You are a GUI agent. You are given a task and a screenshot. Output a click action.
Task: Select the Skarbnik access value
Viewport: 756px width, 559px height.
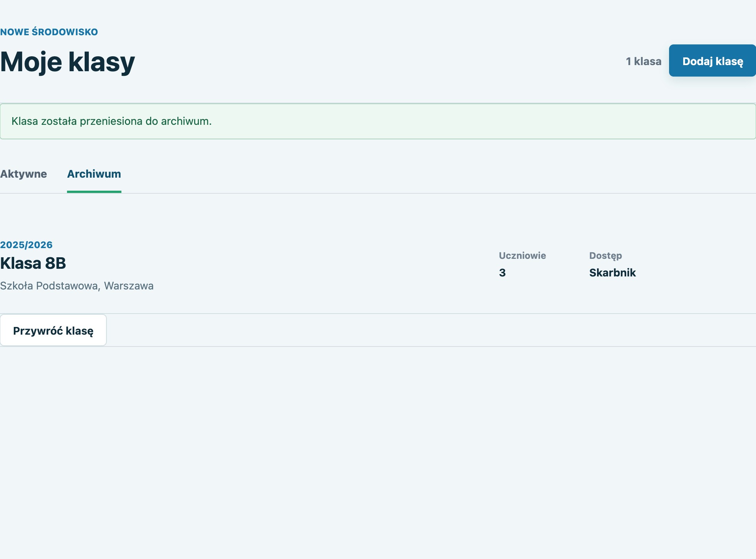coord(612,273)
